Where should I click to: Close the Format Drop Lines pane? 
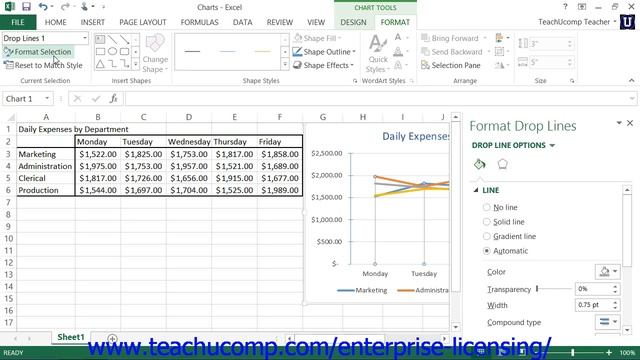click(630, 123)
